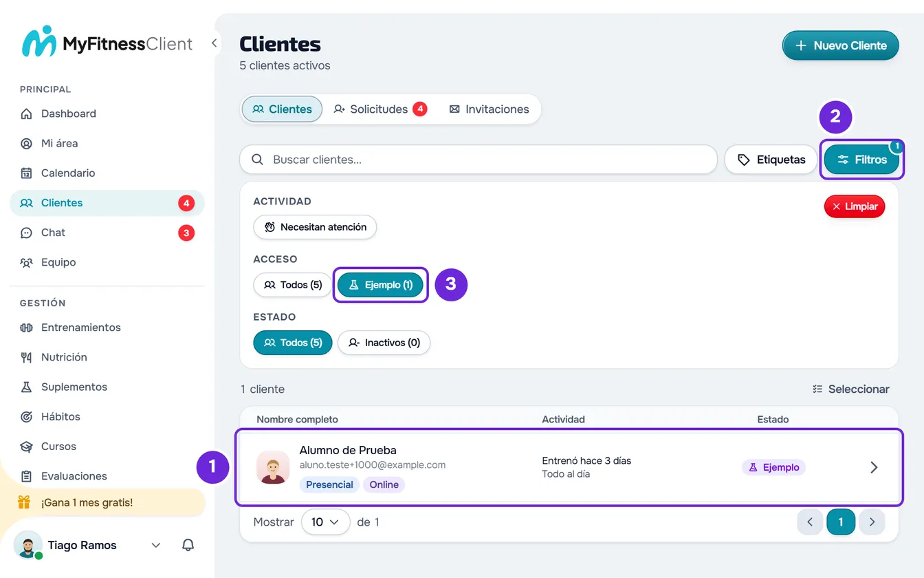The height and width of the screenshot is (578, 924).
Task: Select Todos (5) under Estado
Action: click(293, 343)
